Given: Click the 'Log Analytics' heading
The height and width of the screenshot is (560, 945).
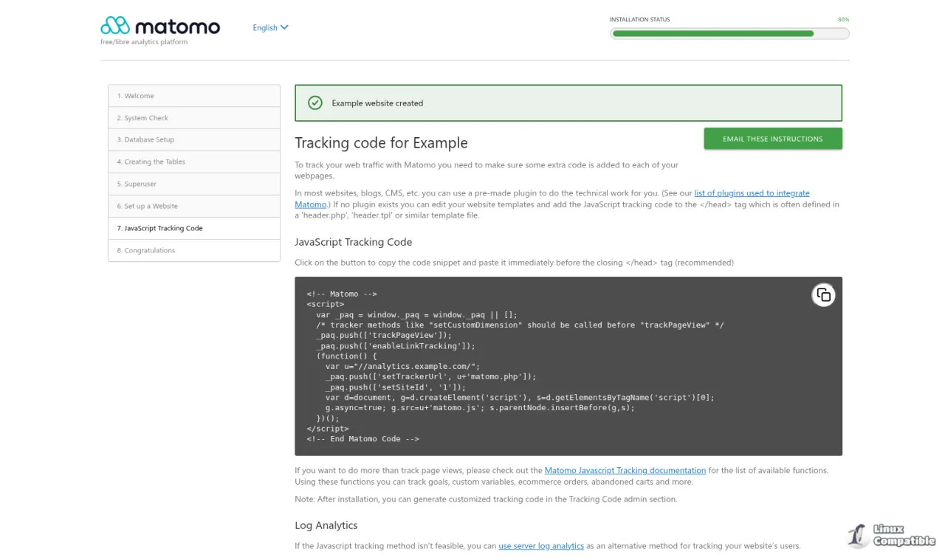Looking at the screenshot, I should tap(326, 525).
